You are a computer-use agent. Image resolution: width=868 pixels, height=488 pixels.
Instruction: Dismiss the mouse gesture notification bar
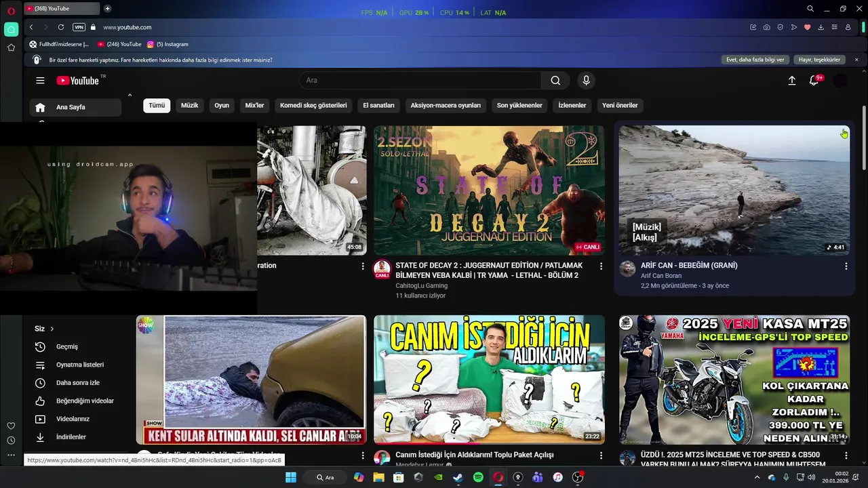856,60
